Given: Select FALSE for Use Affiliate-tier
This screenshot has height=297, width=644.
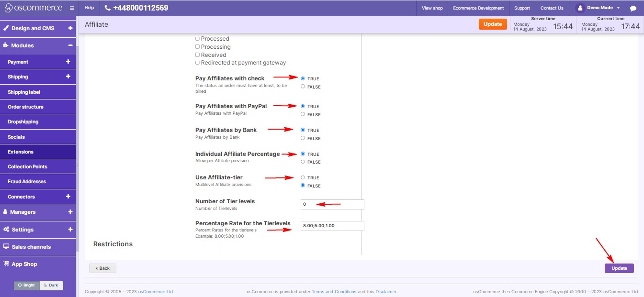Looking at the screenshot, I should 303,186.
